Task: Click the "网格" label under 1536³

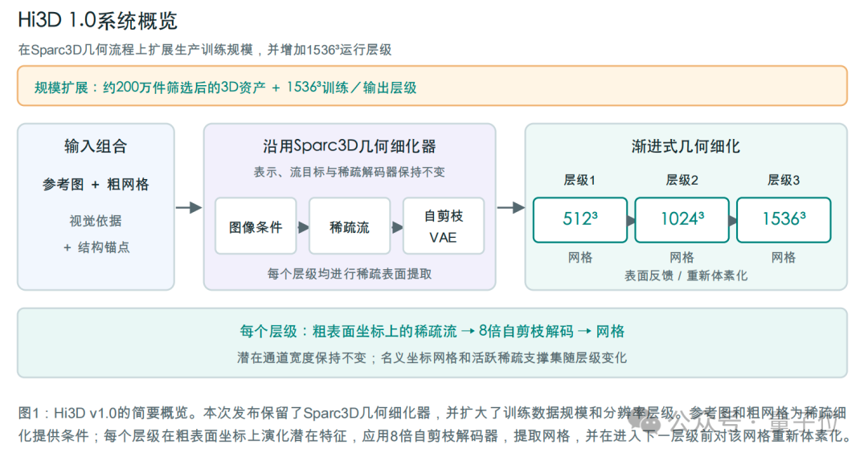Action: (x=784, y=257)
